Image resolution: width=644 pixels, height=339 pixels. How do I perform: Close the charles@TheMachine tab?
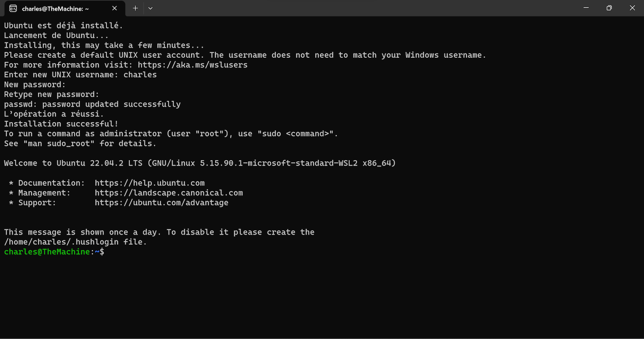pos(115,8)
